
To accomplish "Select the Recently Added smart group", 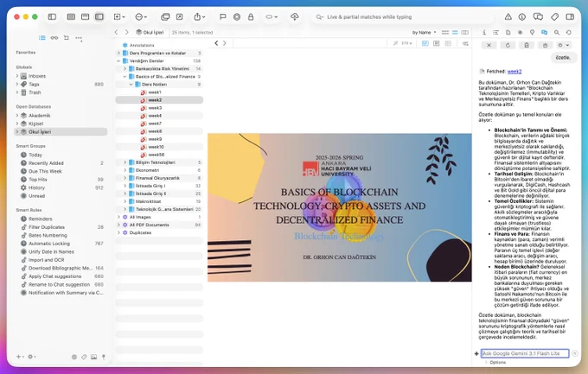I will pyautogui.click(x=46, y=163).
